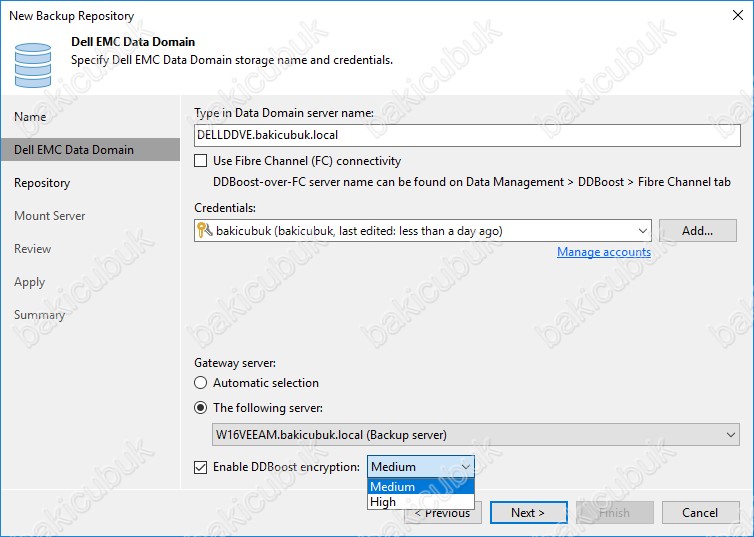The image size is (754, 537).
Task: Expand the gateway server W16VEEAM dropdown
Action: click(730, 435)
